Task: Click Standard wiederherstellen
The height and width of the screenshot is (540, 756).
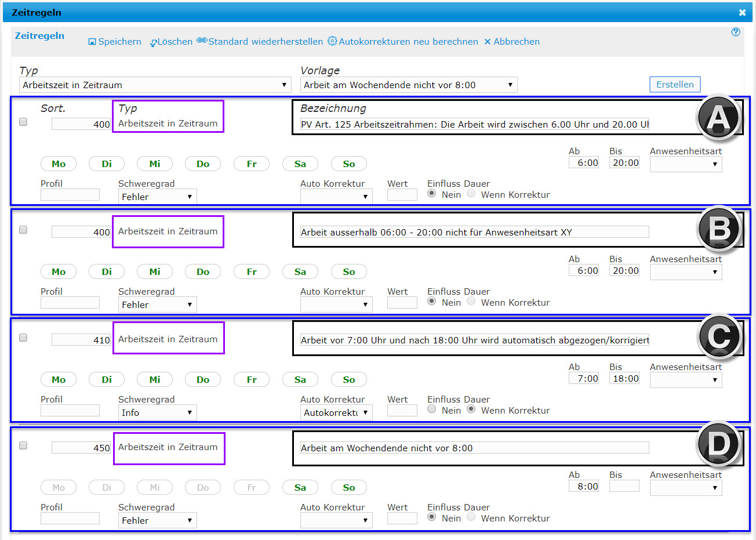Action: (x=260, y=42)
